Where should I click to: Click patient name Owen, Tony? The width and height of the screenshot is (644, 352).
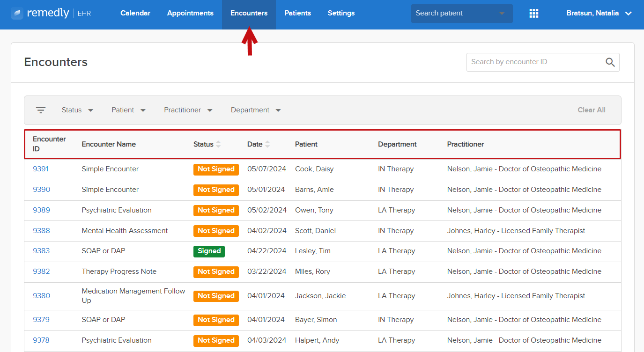[x=314, y=210]
